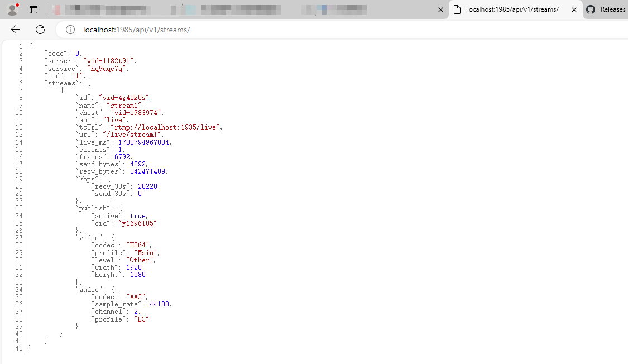Viewport: 628px width, 364px height.
Task: Click the "channel" key
Action: pyautogui.click(x=108, y=312)
